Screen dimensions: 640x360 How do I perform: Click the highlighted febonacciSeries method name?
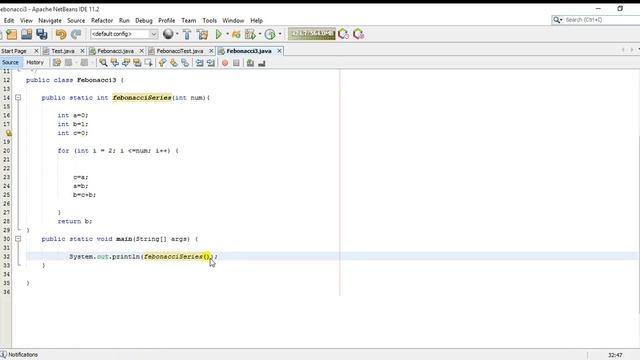tap(142, 98)
